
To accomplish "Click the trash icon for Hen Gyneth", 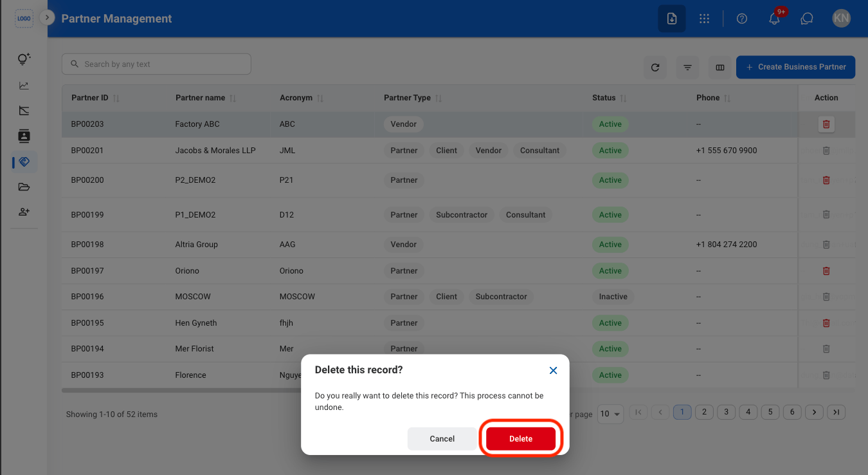I will tap(826, 323).
